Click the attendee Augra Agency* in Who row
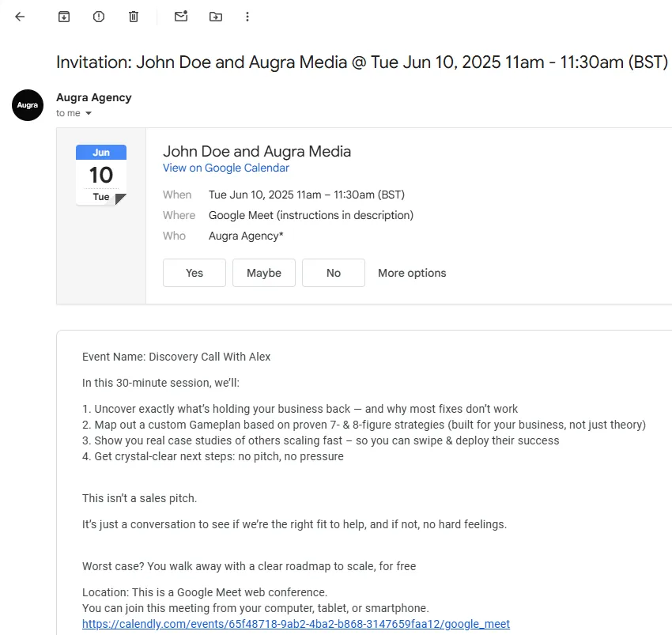Image resolution: width=672 pixels, height=635 pixels. pyautogui.click(x=246, y=236)
